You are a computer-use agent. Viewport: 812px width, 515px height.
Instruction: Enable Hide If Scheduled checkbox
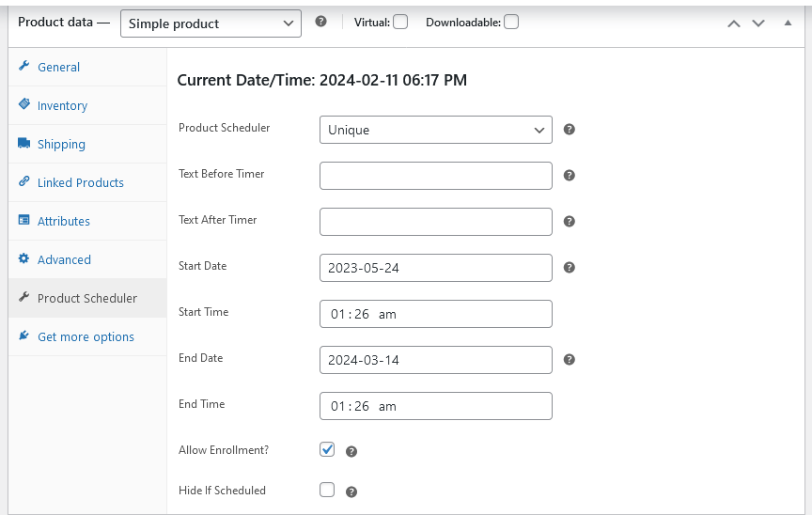327,490
